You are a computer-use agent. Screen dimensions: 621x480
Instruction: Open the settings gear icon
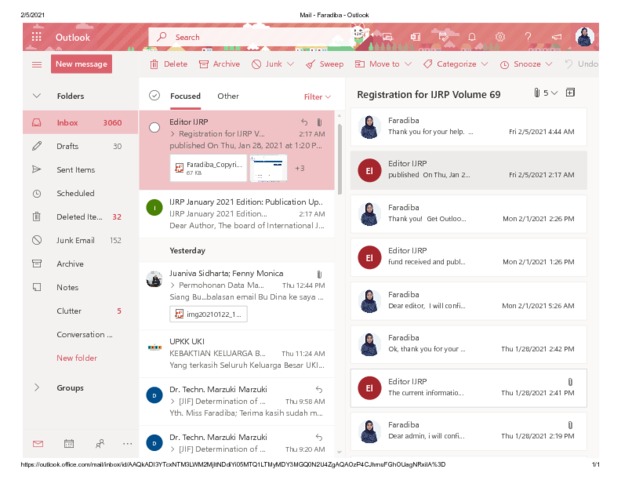[x=499, y=37]
